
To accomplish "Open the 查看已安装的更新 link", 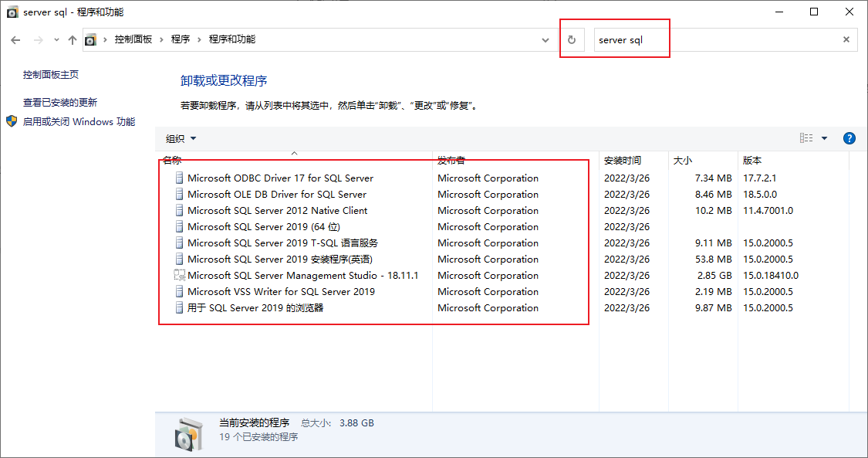I will point(60,103).
